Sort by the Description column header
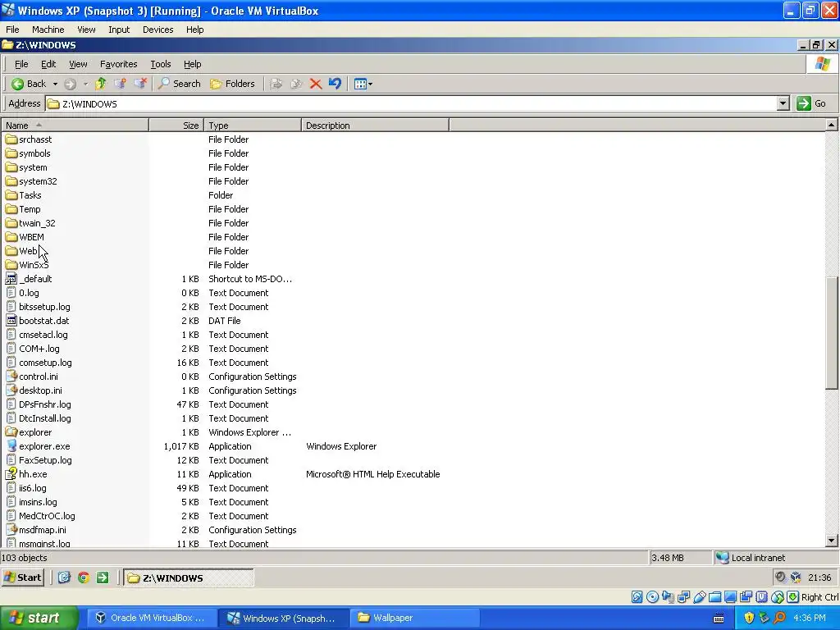 click(x=375, y=126)
